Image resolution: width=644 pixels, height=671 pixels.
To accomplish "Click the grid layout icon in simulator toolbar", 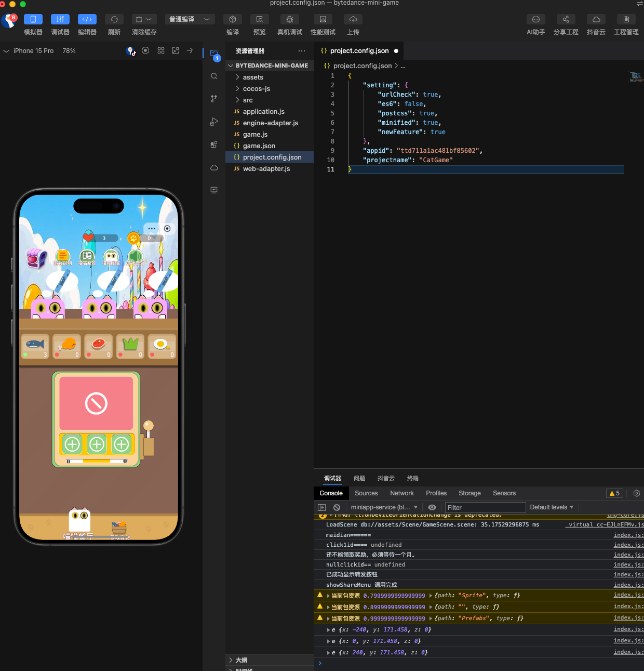I will pyautogui.click(x=161, y=50).
